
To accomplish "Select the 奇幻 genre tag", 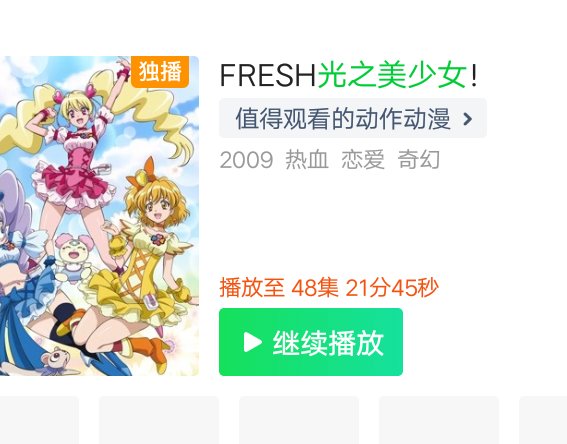I will click(x=419, y=159).
